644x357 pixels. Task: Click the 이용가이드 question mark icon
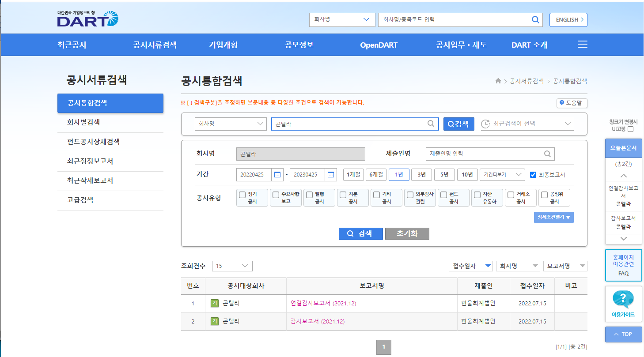tap(623, 299)
